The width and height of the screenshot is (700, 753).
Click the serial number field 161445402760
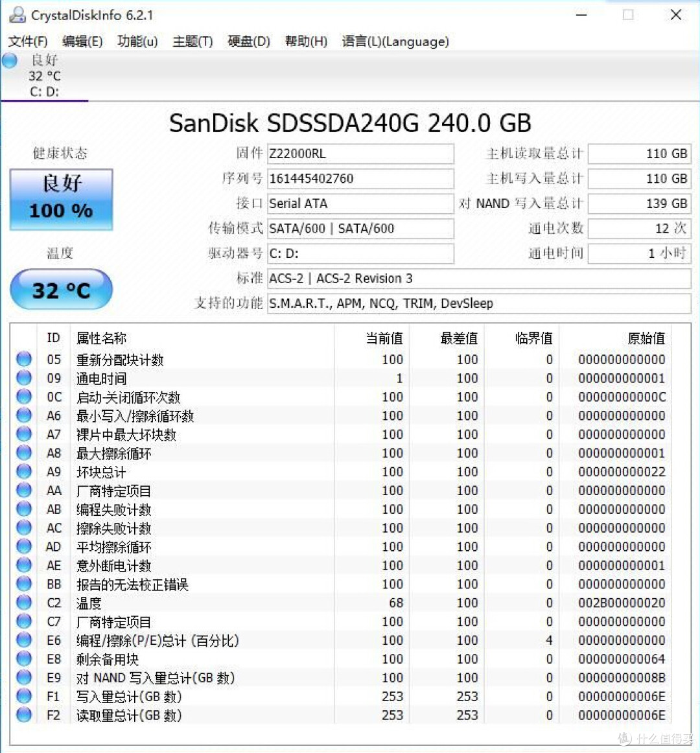pos(360,179)
